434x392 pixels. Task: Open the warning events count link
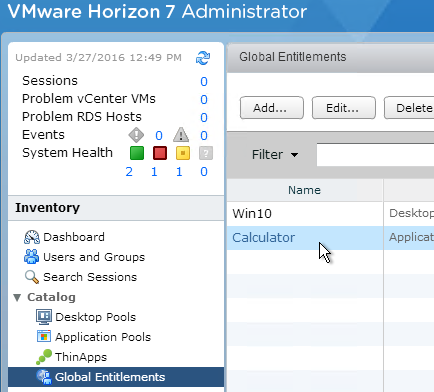pyautogui.click(x=204, y=135)
